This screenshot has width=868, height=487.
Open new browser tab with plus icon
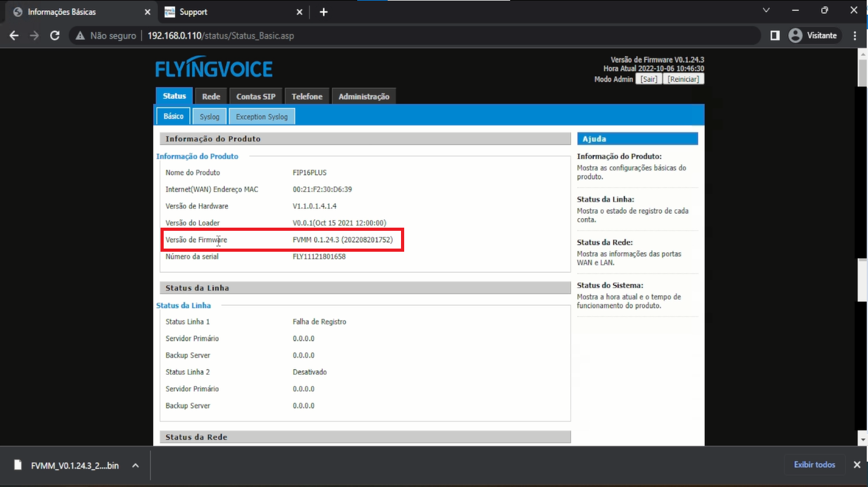click(x=324, y=12)
